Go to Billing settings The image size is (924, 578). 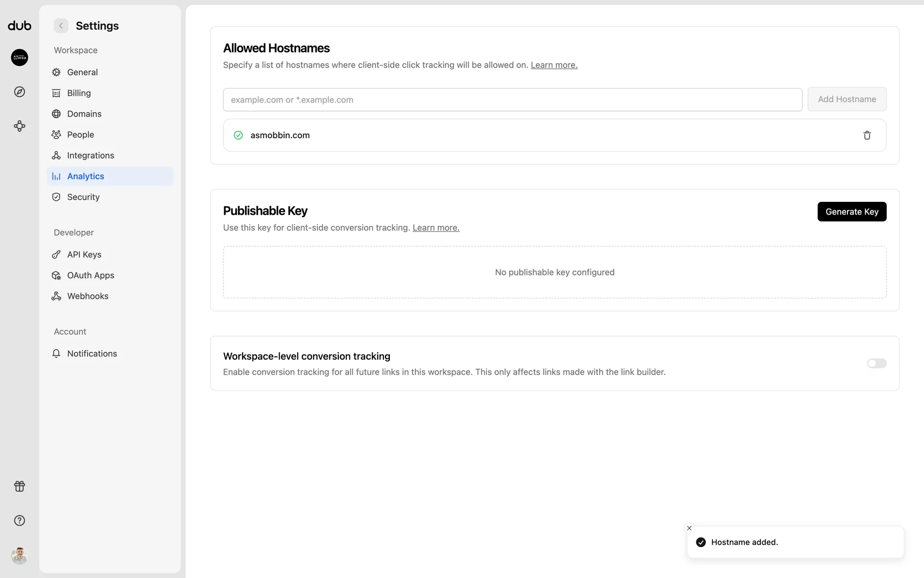pyautogui.click(x=79, y=93)
